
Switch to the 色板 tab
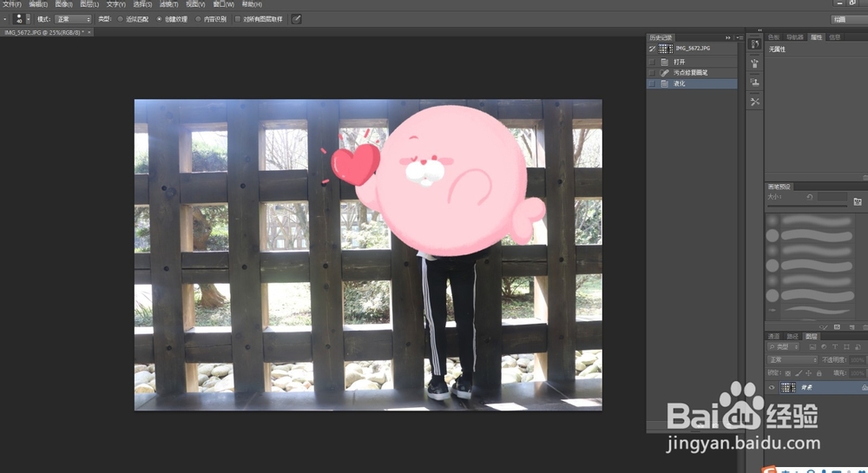[774, 37]
